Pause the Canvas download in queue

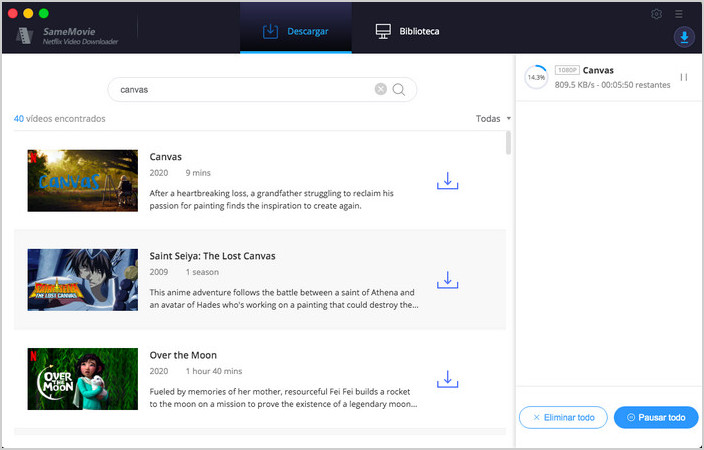click(684, 77)
